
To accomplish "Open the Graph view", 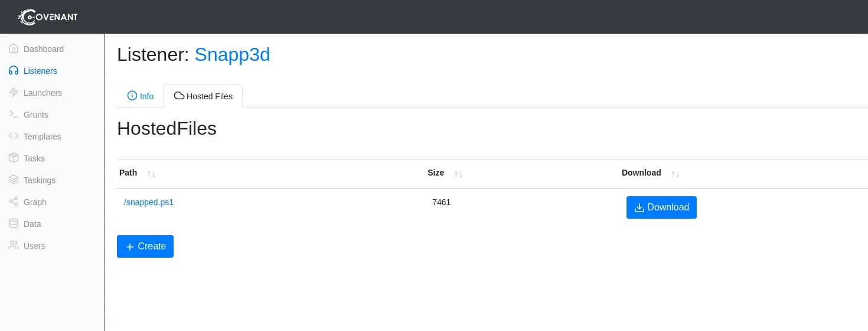I will (35, 202).
